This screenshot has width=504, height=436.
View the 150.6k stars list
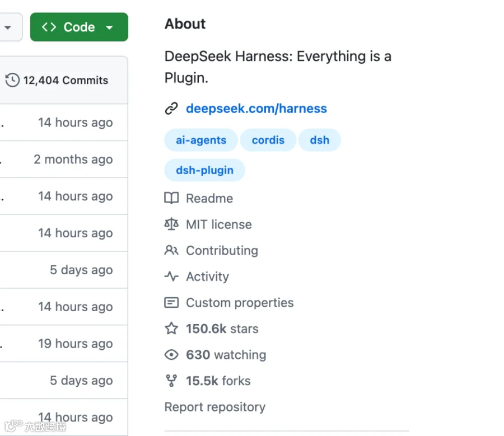point(222,329)
